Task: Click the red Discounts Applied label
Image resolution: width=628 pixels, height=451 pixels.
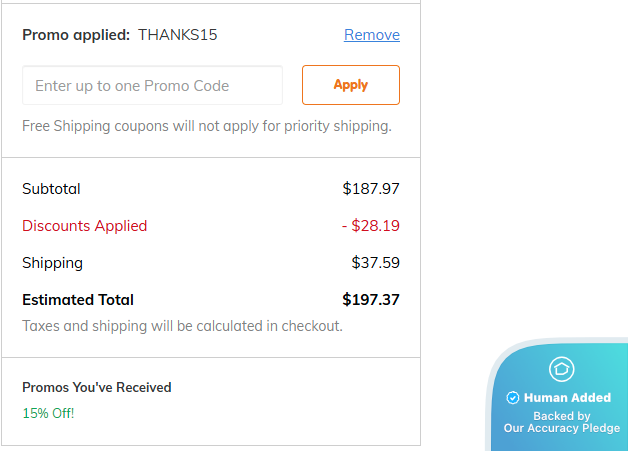Action: (85, 226)
